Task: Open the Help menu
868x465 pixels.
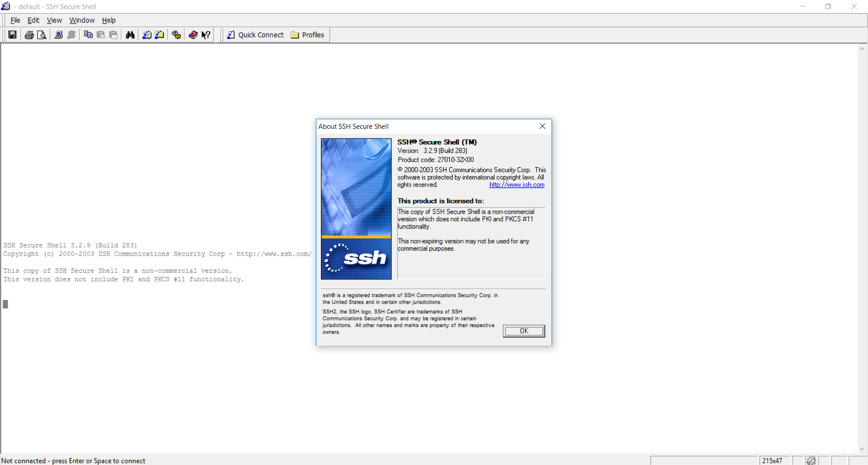Action: [x=108, y=20]
